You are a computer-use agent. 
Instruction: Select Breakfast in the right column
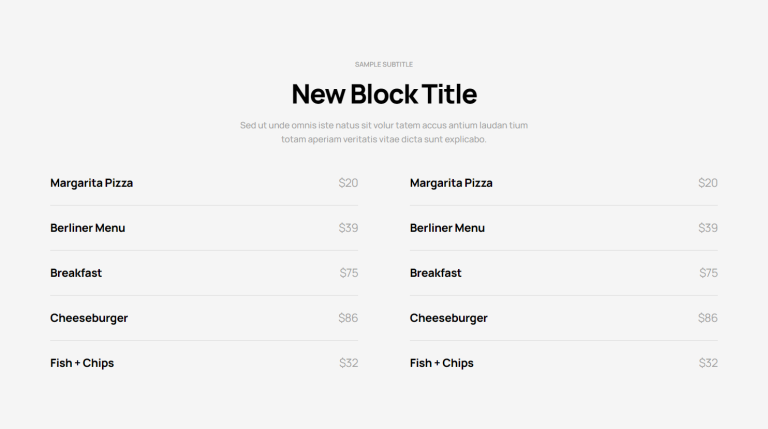point(435,273)
